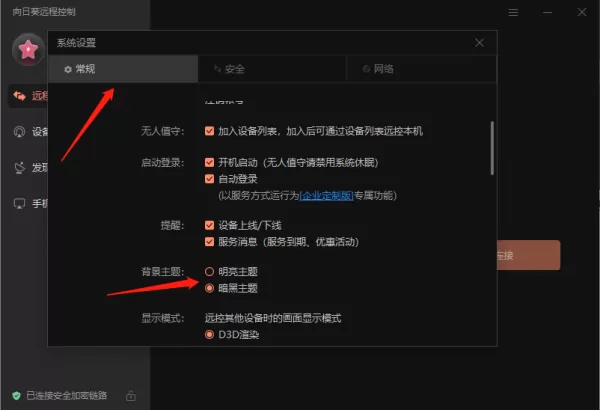The width and height of the screenshot is (600, 410).
Task: Uncheck 加入设备列表 unattended option
Action: tap(209, 131)
